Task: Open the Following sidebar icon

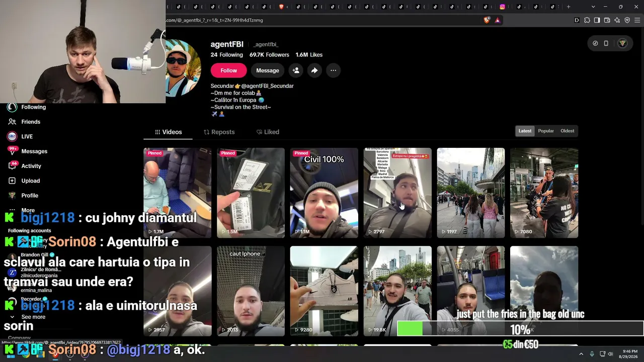Action: [x=12, y=107]
